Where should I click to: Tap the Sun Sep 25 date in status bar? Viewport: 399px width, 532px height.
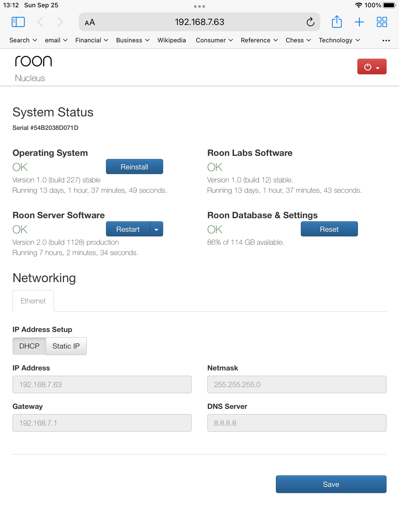click(x=41, y=5)
